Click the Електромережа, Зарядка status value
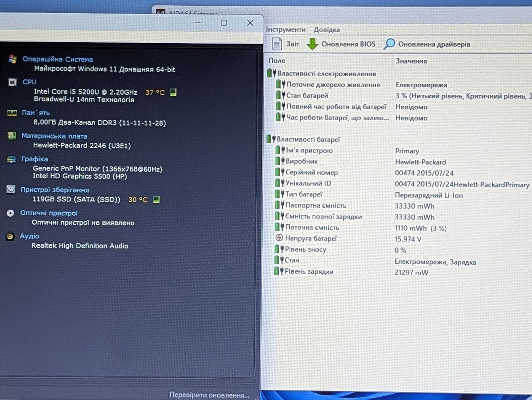 [x=435, y=262]
